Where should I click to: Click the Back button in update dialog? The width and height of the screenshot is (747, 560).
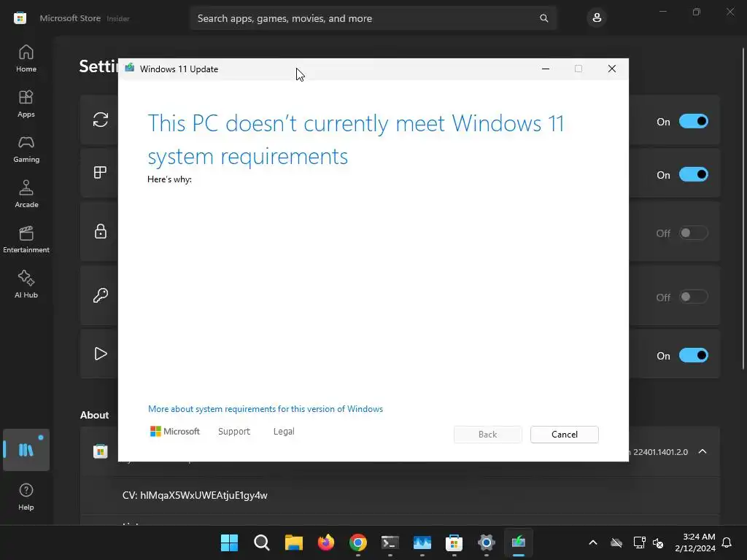coord(488,435)
